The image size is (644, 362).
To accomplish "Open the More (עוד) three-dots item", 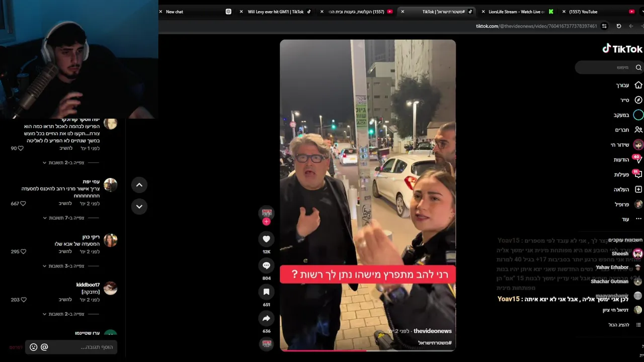I will click(631, 219).
